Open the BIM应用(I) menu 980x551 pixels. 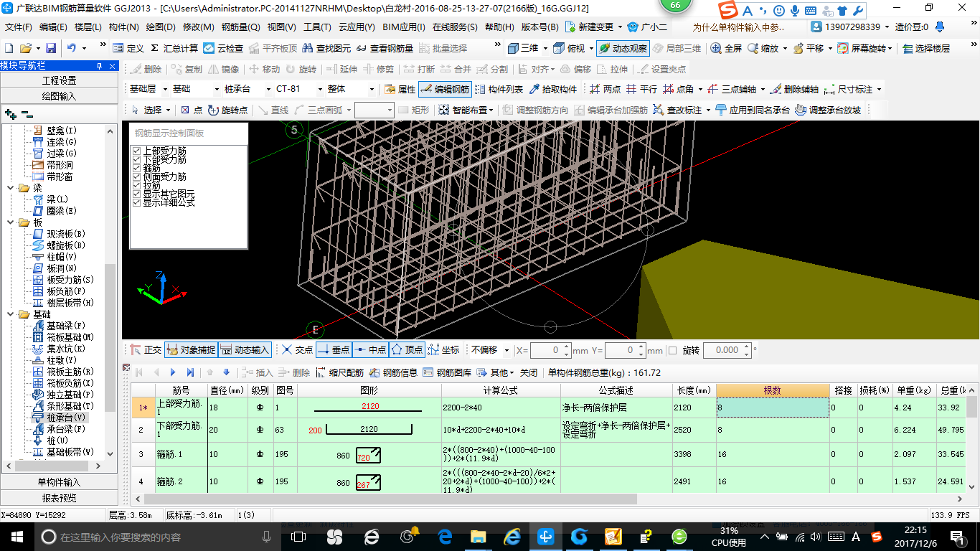tap(403, 27)
